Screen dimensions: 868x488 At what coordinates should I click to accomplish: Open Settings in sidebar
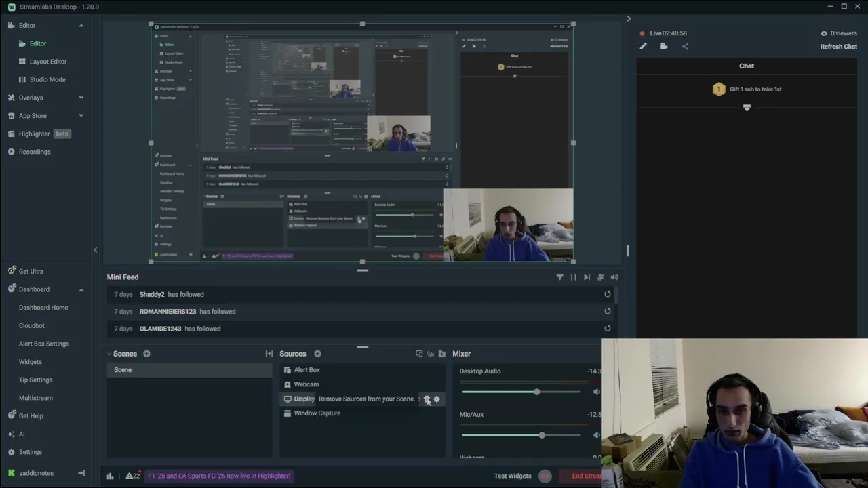click(x=31, y=452)
